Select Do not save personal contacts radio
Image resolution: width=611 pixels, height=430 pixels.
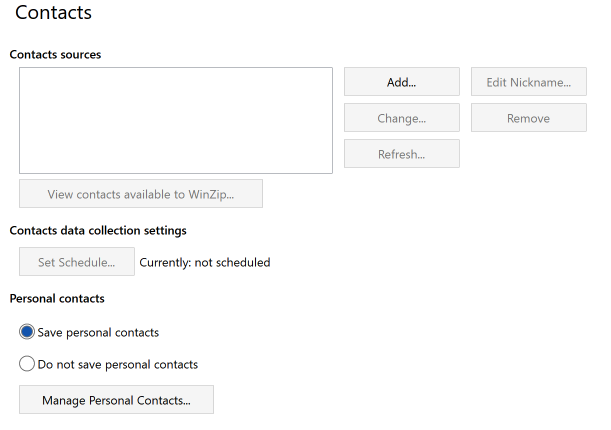click(27, 364)
